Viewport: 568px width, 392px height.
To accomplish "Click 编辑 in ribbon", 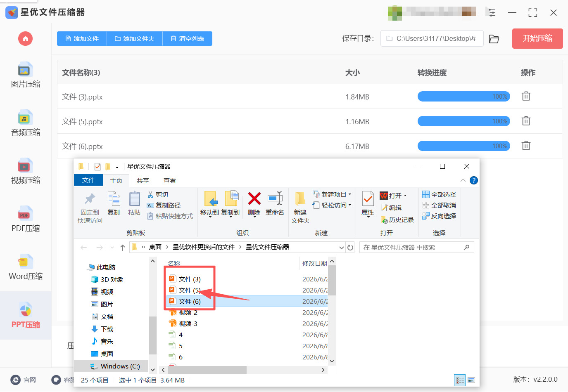I will (x=391, y=208).
